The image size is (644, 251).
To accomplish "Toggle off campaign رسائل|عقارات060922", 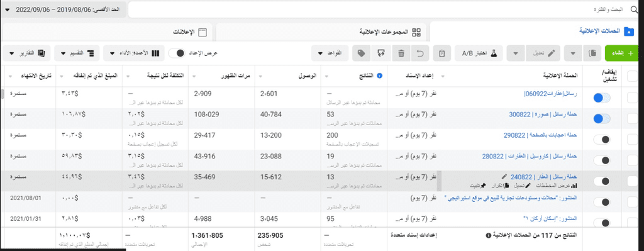I will pos(602,98).
